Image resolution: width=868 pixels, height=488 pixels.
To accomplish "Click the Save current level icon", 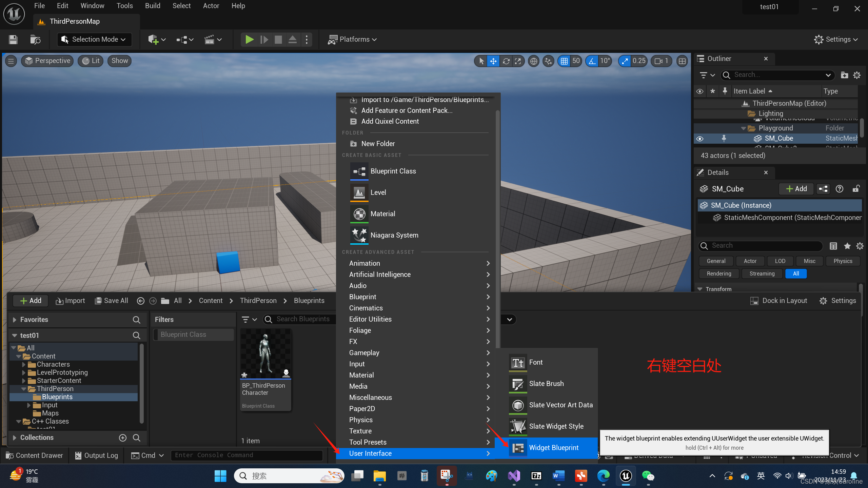I will [x=13, y=40].
